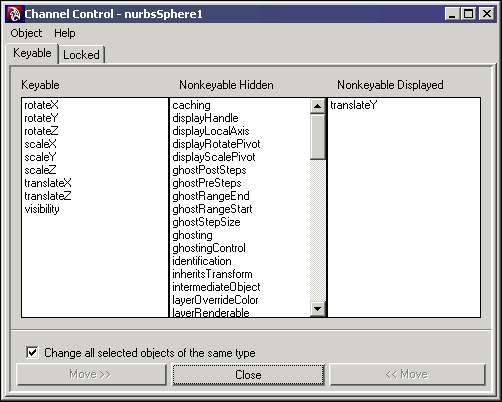Switch to the Locked tab
The width and height of the screenshot is (502, 402).
(81, 55)
